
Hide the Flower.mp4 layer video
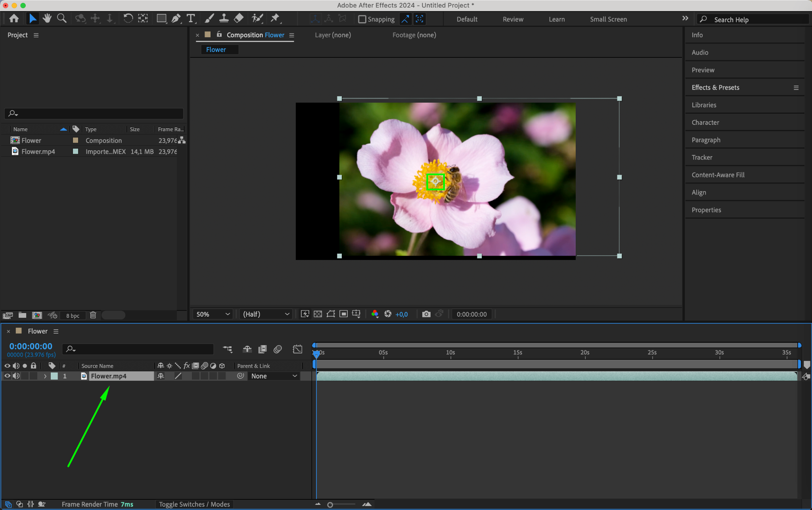coord(7,376)
